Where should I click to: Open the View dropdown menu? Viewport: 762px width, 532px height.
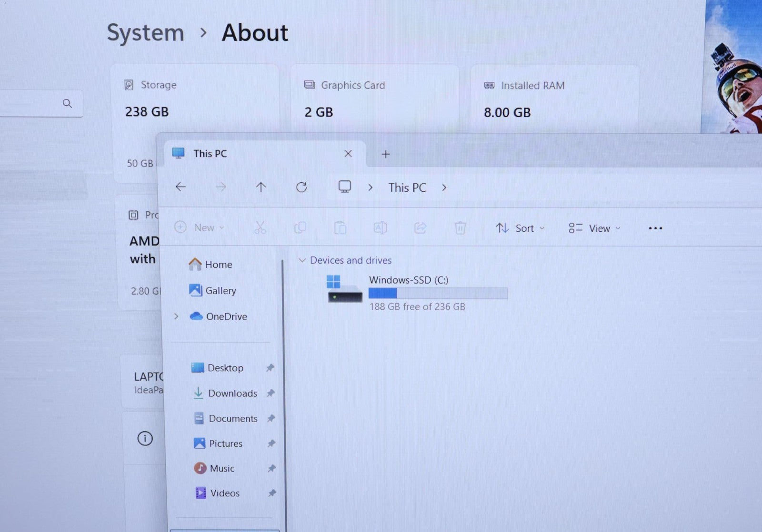[x=594, y=228]
